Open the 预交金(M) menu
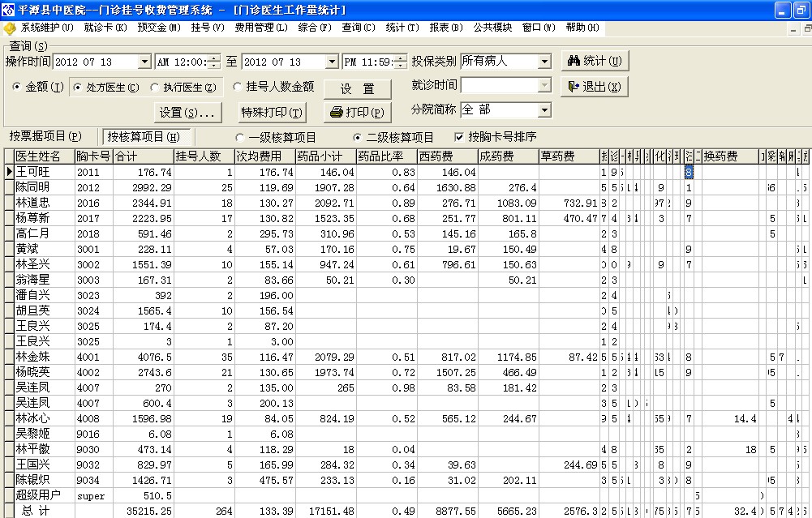812x518 pixels. [x=159, y=28]
